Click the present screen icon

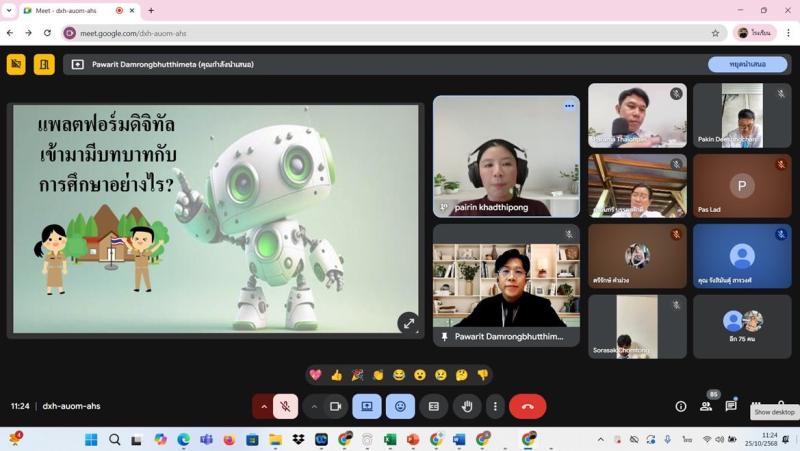click(x=367, y=406)
